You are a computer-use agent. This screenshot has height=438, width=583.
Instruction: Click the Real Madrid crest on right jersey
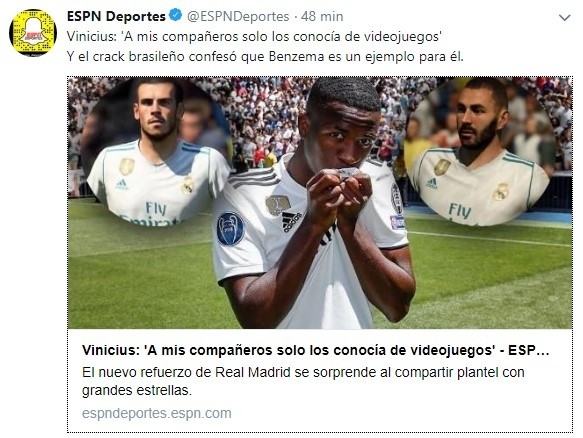(x=501, y=192)
